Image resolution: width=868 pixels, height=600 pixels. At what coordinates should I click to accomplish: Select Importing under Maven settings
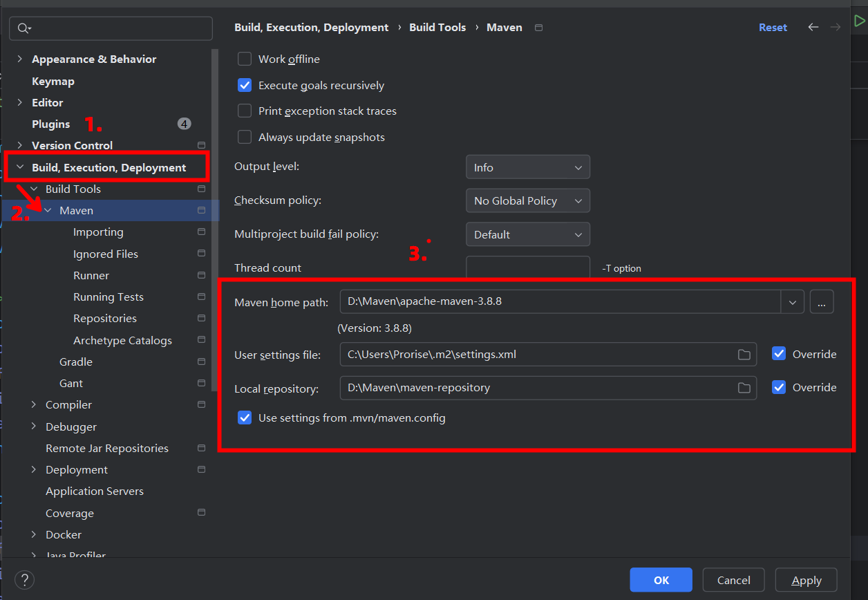coord(98,232)
